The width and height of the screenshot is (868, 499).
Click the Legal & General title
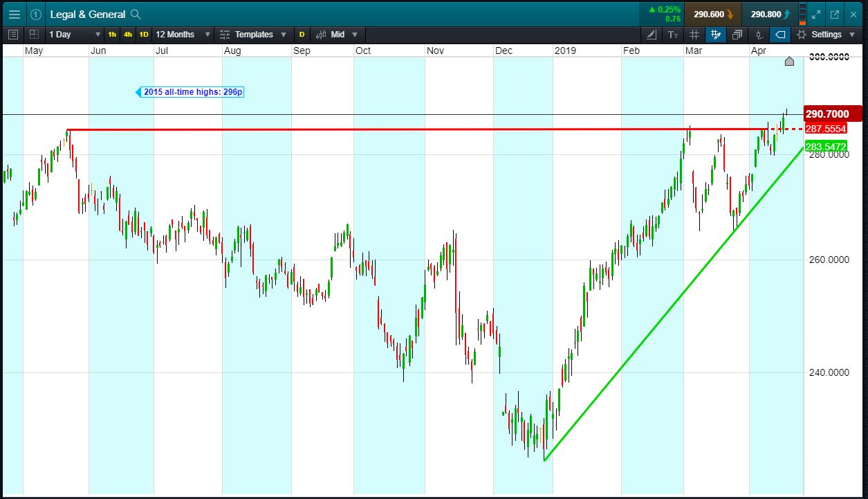click(88, 14)
